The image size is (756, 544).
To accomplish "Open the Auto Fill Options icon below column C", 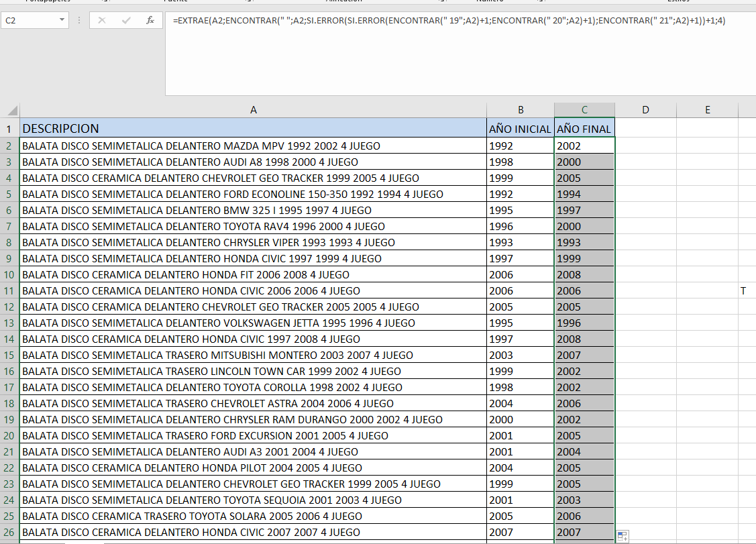I will click(x=623, y=536).
